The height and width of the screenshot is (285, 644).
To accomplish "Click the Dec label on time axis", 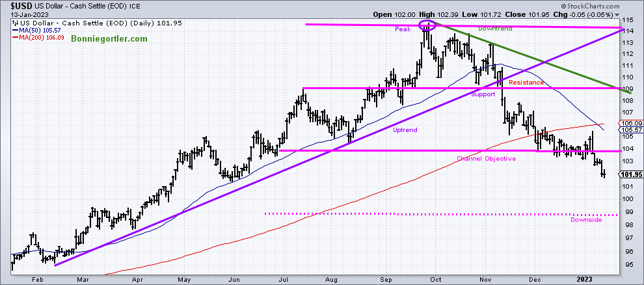I will pyautogui.click(x=535, y=279).
